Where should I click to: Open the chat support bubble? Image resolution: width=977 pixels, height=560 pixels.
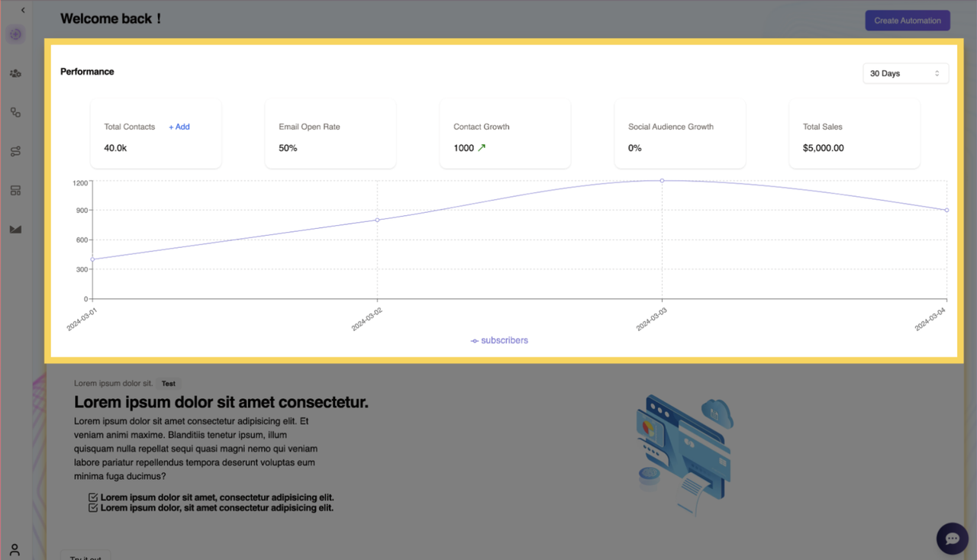point(952,539)
